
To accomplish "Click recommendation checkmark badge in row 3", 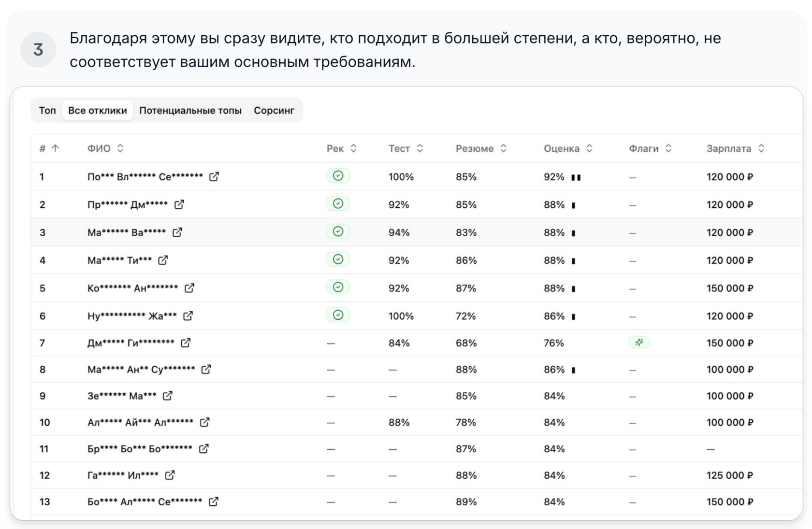I will 338,232.
